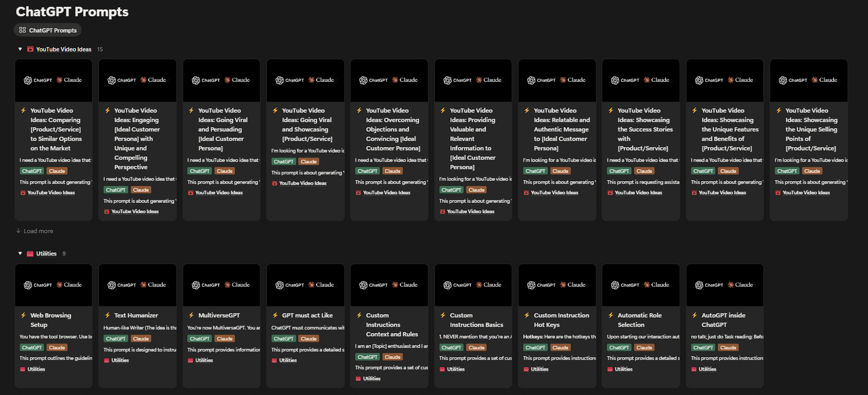Image resolution: width=868 pixels, height=395 pixels.
Task: Click the ChatGPT tag on GPT must act Like card
Action: [x=284, y=339]
